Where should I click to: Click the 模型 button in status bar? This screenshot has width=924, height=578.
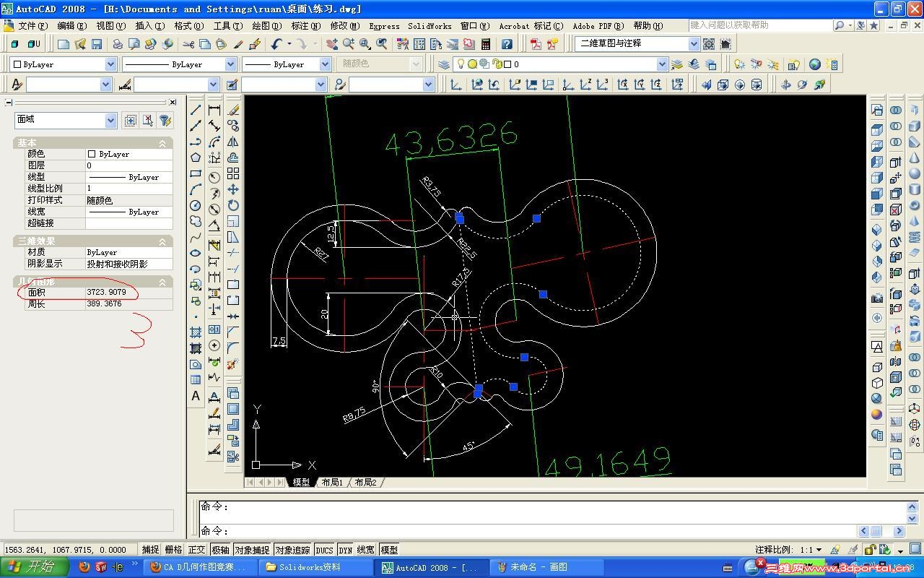[x=389, y=550]
